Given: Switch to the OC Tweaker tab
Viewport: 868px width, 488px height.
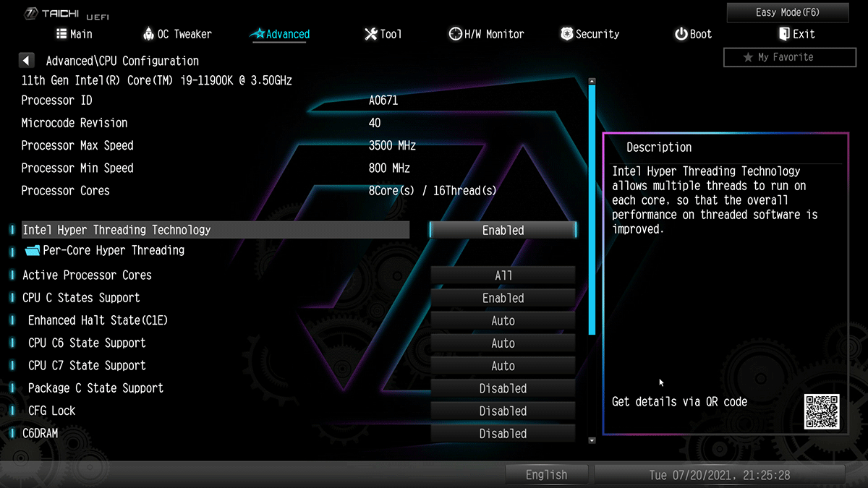Looking at the screenshot, I should tap(177, 34).
